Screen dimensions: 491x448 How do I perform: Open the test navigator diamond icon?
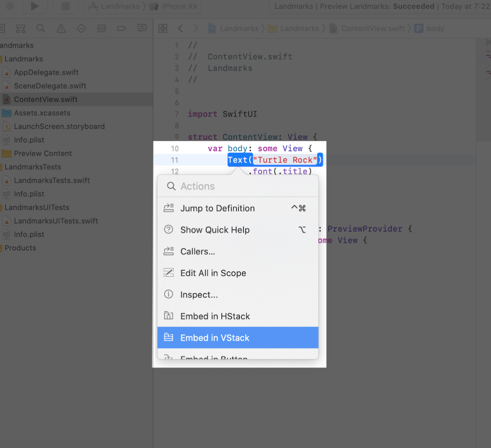81,28
